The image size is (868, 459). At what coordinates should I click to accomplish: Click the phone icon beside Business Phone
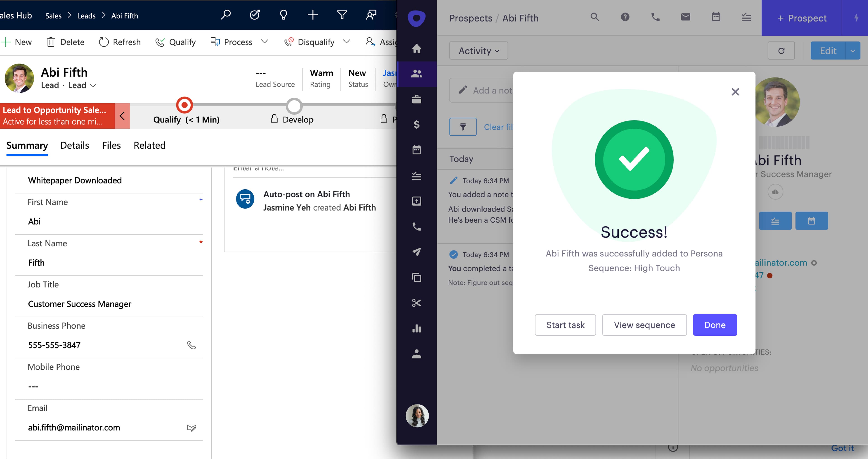(191, 345)
